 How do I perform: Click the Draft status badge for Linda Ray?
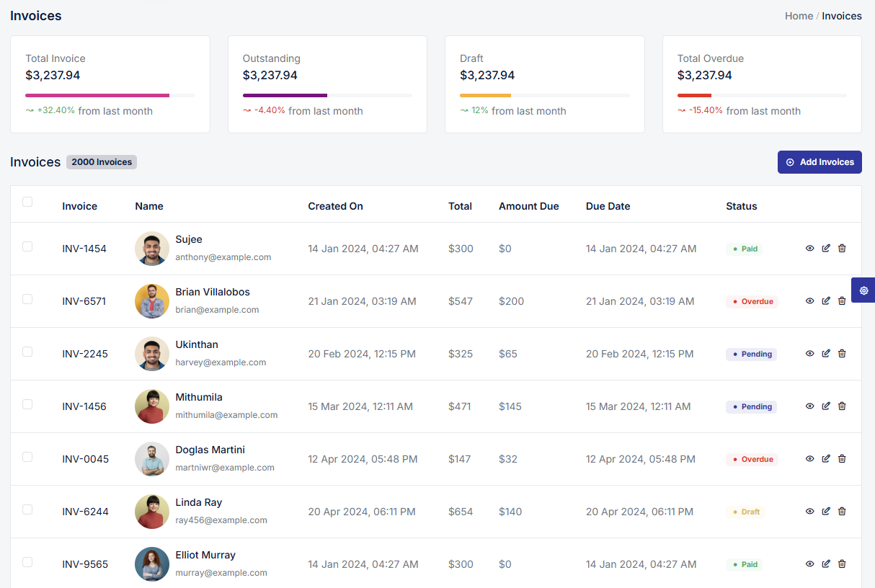745,512
